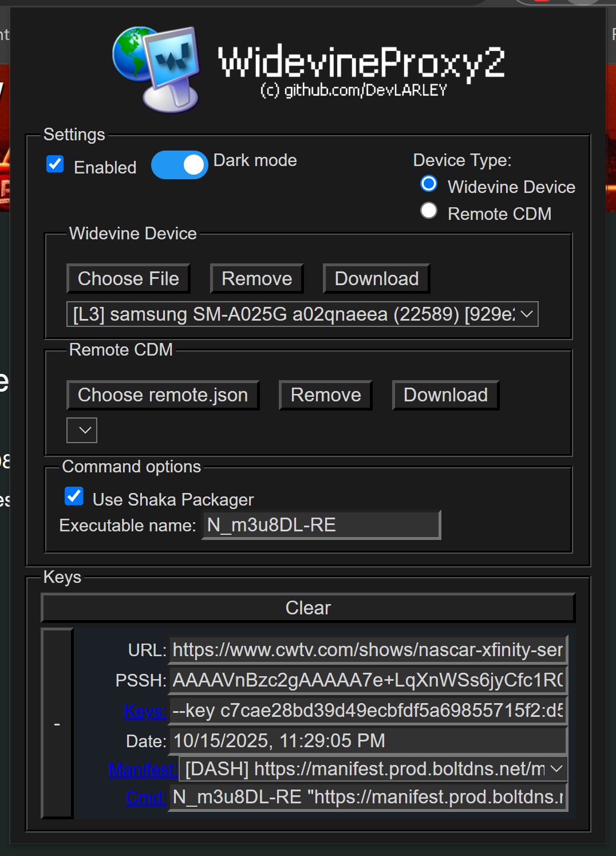Viewport: 616px width, 856px height.
Task: Click the --key value field
Action: pos(369,711)
